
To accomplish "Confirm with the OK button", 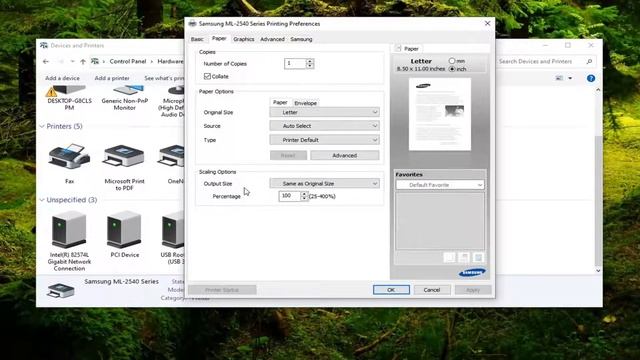I will [x=391, y=290].
